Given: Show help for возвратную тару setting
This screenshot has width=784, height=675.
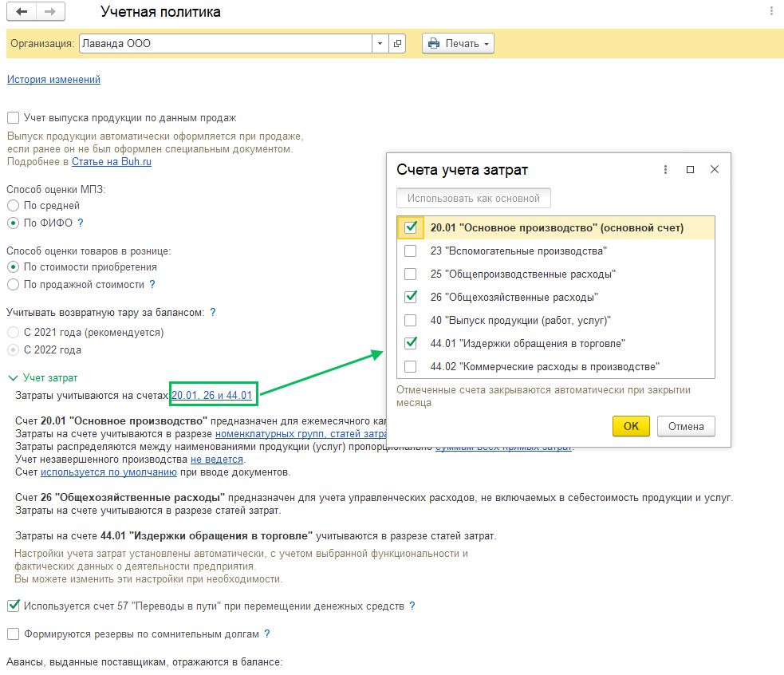Looking at the screenshot, I should 212,312.
